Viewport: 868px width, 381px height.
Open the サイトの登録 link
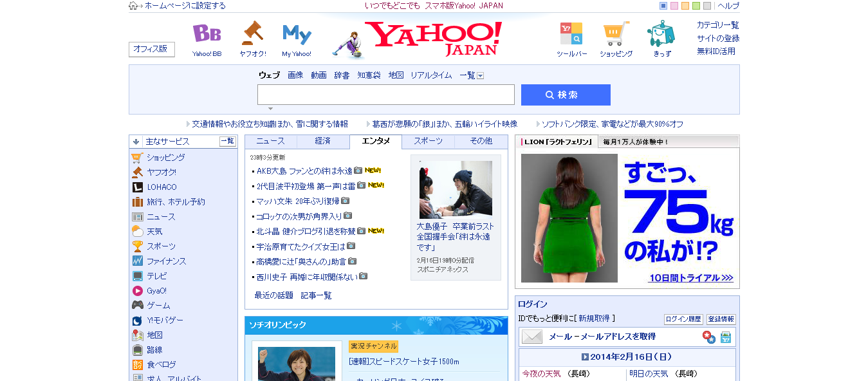[718, 38]
